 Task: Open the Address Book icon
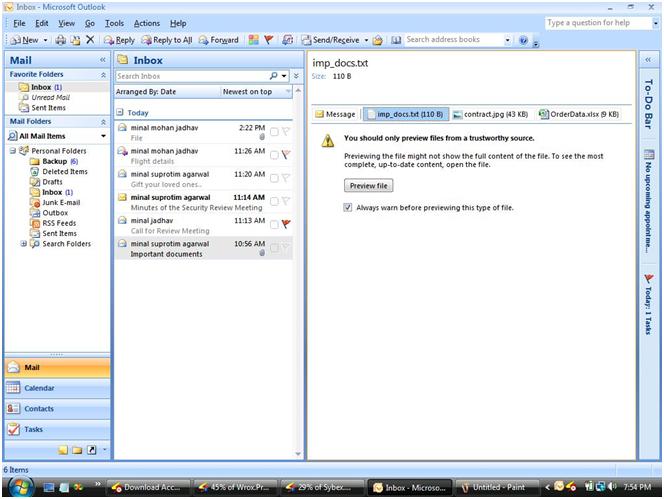point(396,40)
